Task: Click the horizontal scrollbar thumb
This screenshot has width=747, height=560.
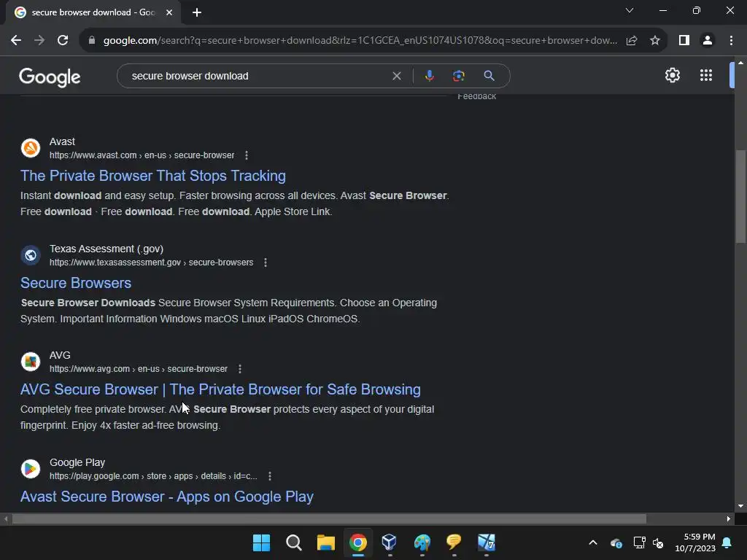Action: (x=329, y=518)
